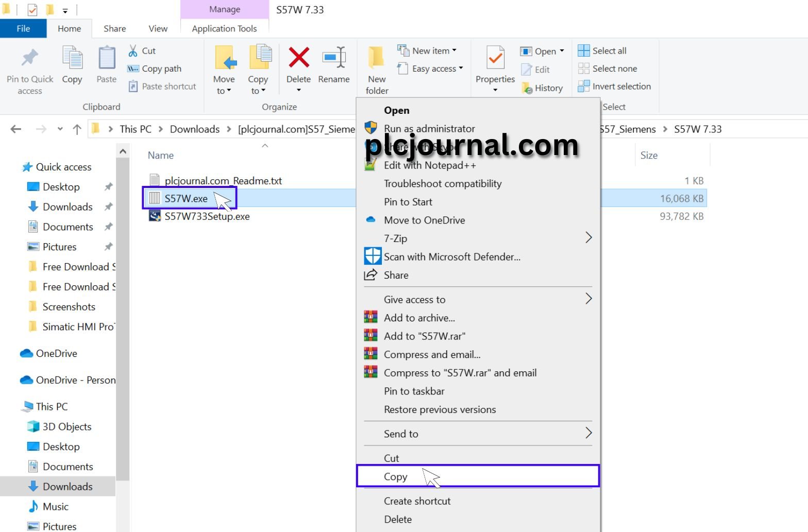
Task: Click the Name column header
Action: click(161, 155)
